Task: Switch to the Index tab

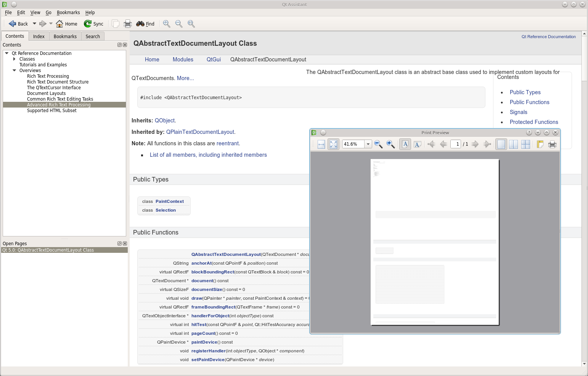Action: point(39,37)
